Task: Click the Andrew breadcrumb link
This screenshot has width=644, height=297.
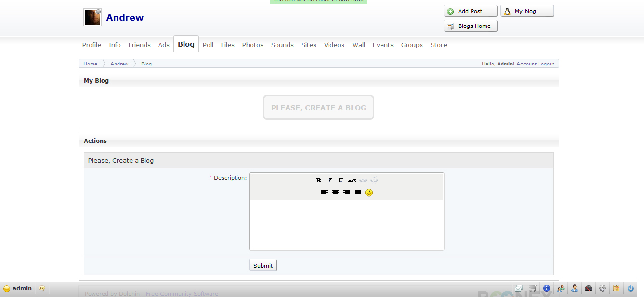Action: [119, 64]
